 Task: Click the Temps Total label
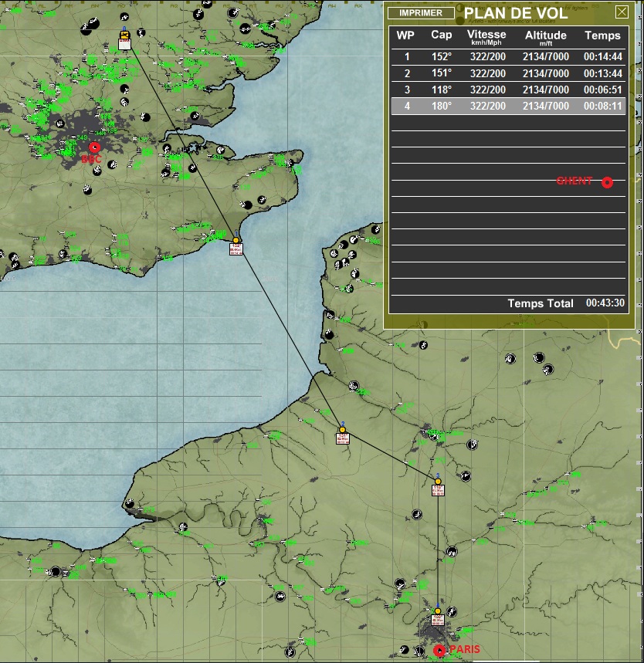click(x=541, y=303)
